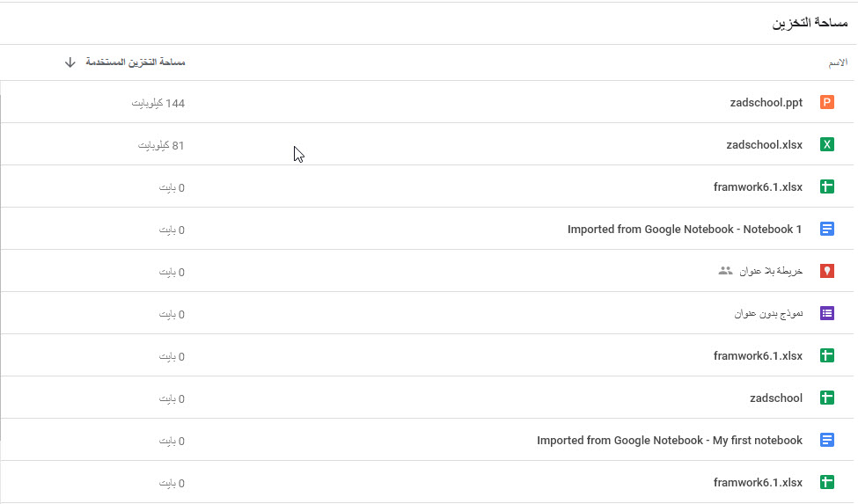858x504 pixels.
Task: Open the zadschool.xlsx file name
Action: (764, 145)
